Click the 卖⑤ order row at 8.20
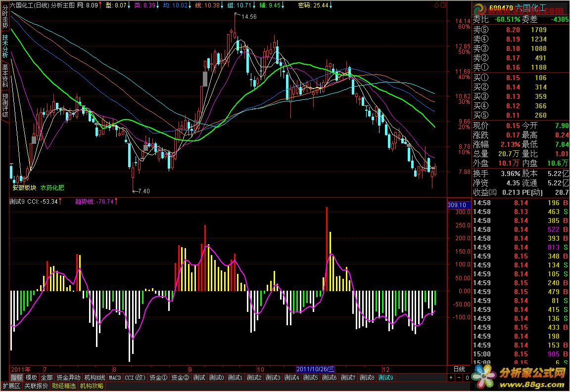Screen dimensions: 570x392 click(x=521, y=30)
